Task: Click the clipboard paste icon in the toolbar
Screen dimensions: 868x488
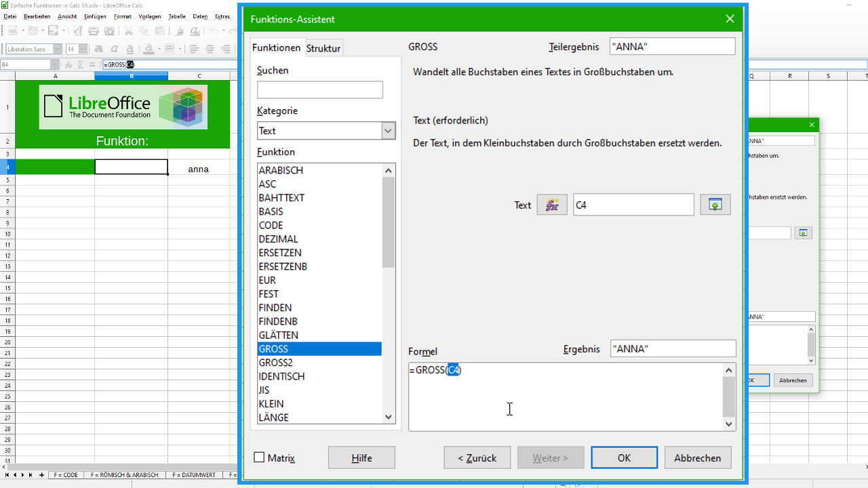Action: [160, 32]
